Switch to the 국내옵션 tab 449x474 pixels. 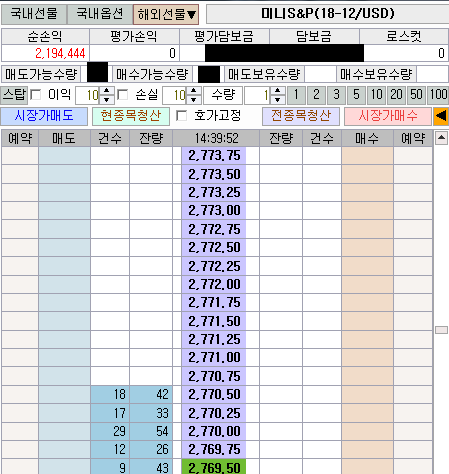[x=100, y=14]
